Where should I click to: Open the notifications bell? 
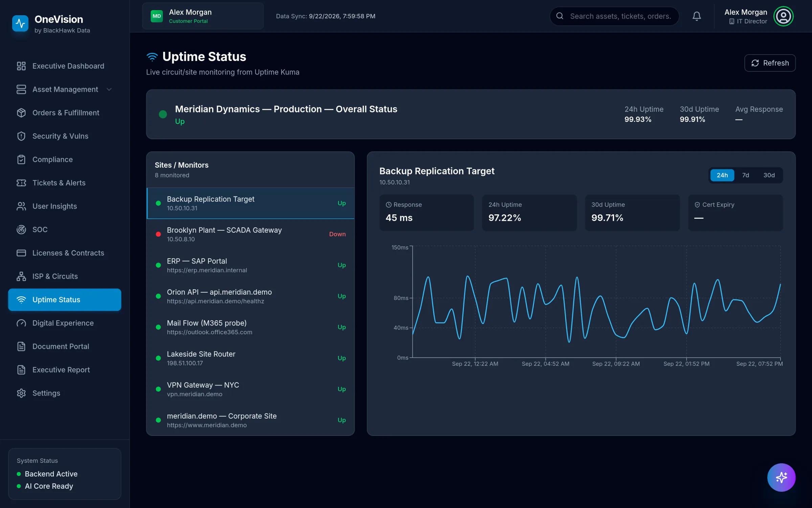pyautogui.click(x=696, y=16)
